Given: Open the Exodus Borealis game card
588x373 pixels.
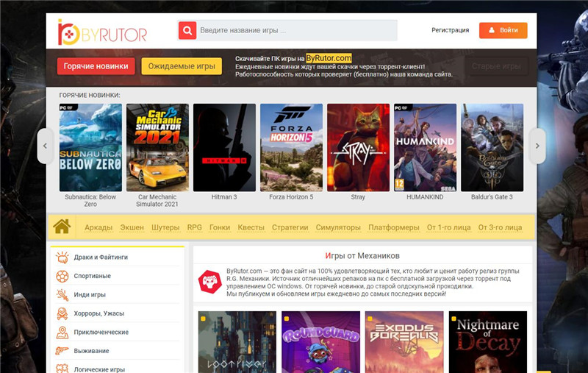Looking at the screenshot, I should tap(404, 342).
